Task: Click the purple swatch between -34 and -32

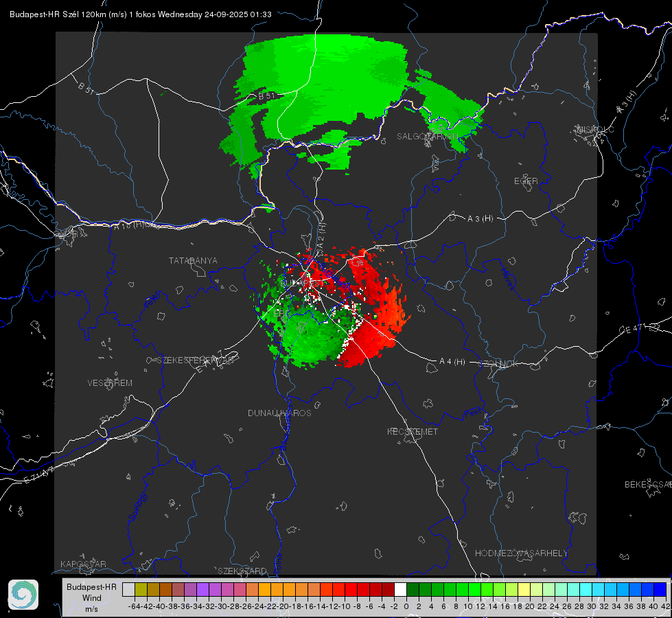Action: point(202,590)
